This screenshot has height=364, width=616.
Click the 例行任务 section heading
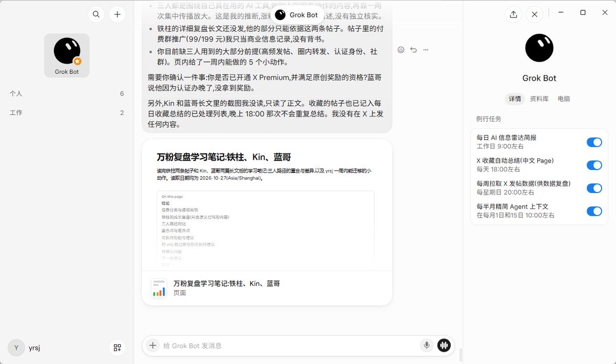coord(489,119)
